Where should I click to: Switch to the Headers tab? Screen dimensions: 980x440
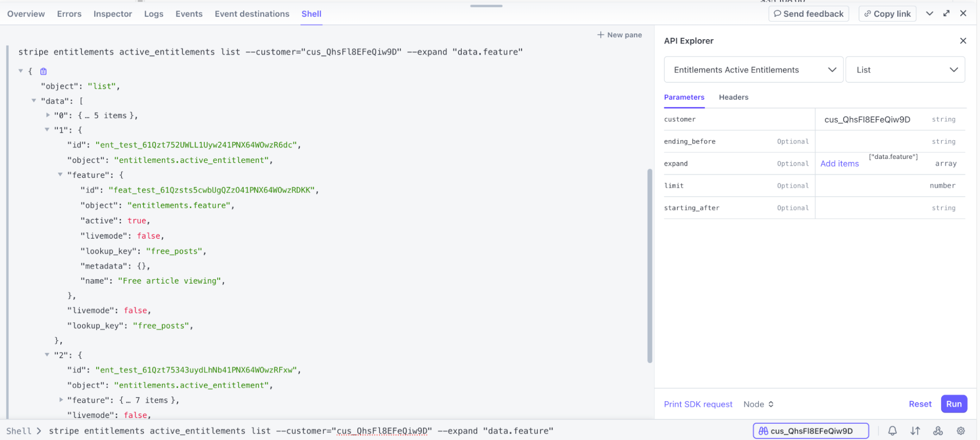[x=733, y=97]
